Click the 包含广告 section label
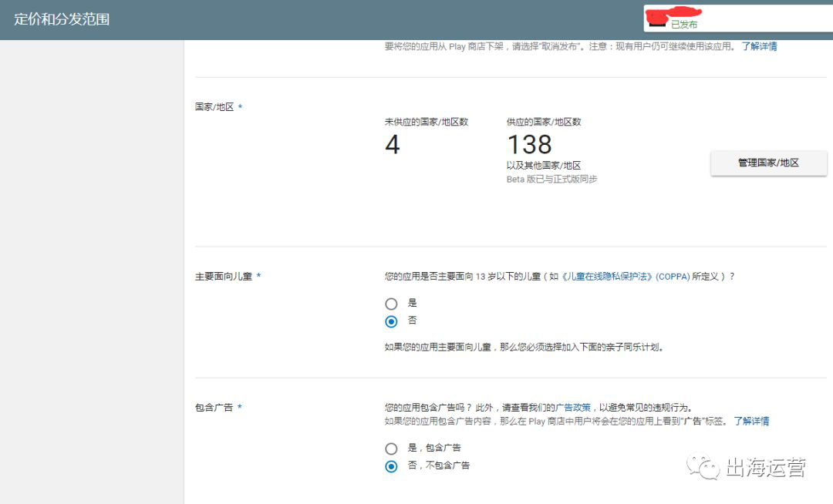 tap(214, 408)
